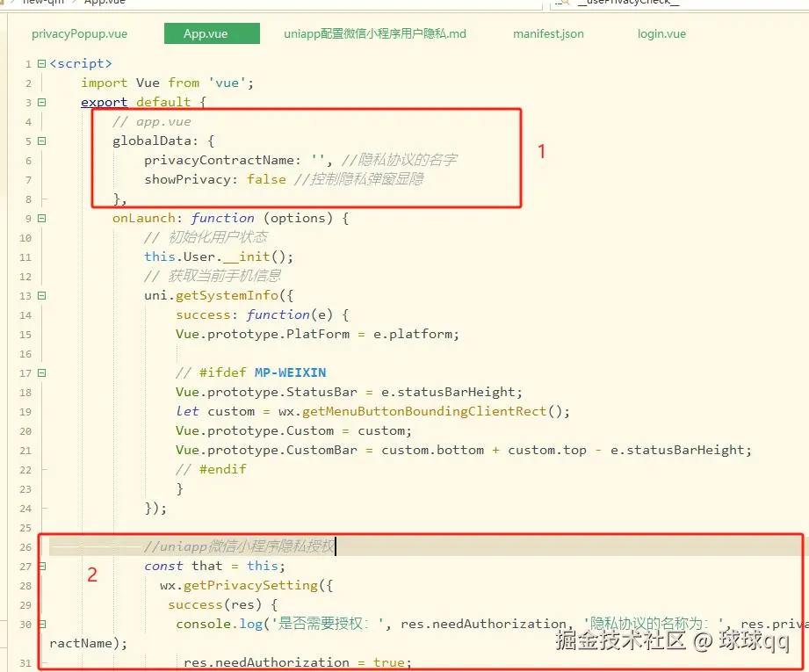Click 'success(res)' on line 29

pyautogui.click(x=214, y=604)
